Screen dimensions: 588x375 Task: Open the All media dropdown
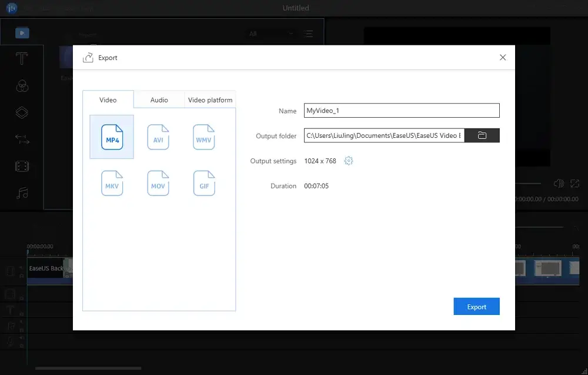coord(270,34)
